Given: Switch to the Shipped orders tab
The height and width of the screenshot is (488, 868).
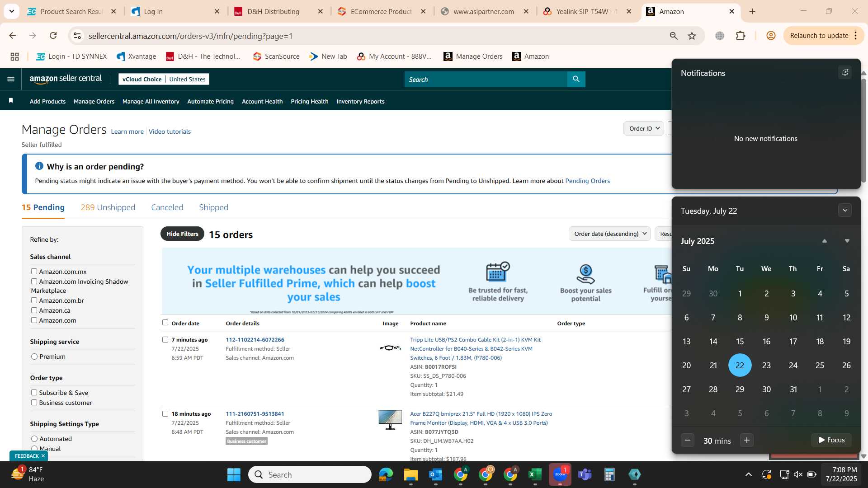Looking at the screenshot, I should point(213,207).
